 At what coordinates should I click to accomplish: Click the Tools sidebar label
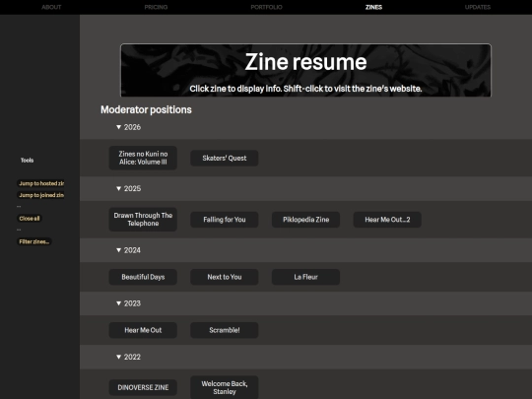[x=28, y=161]
